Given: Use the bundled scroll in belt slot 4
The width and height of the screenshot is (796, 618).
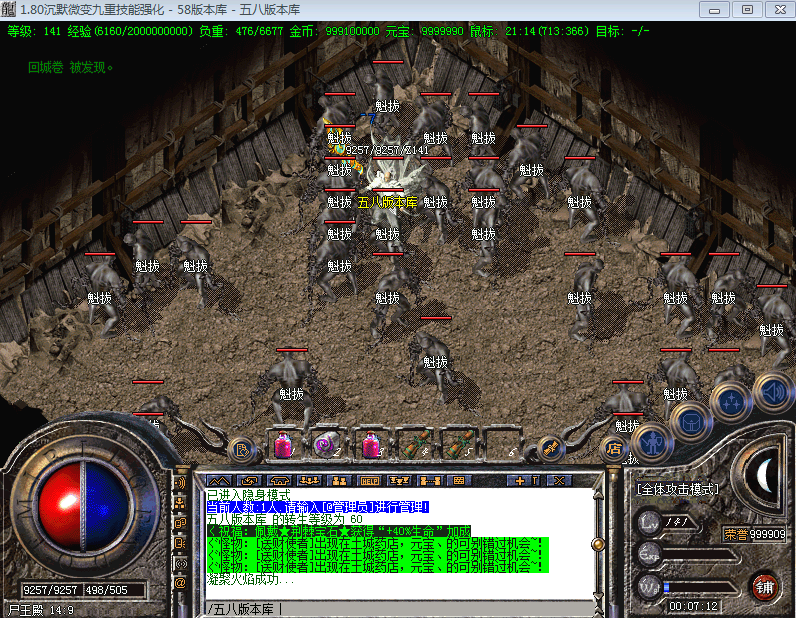Looking at the screenshot, I should pos(416,445).
